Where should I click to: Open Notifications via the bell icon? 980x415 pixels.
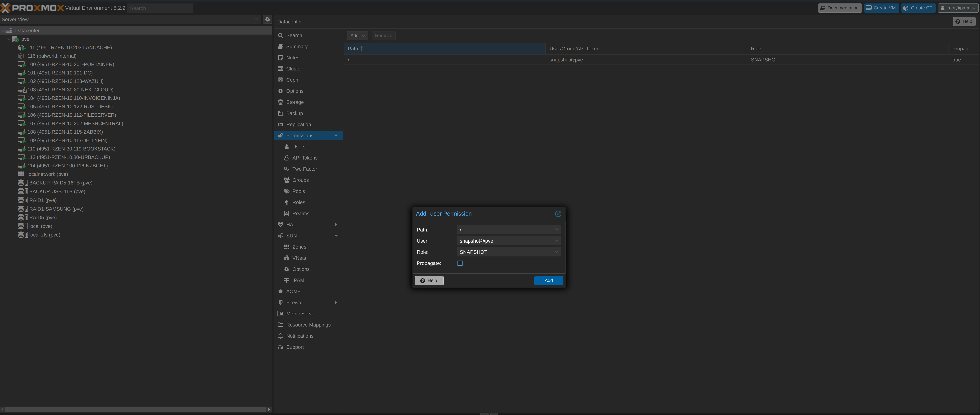pyautogui.click(x=280, y=336)
